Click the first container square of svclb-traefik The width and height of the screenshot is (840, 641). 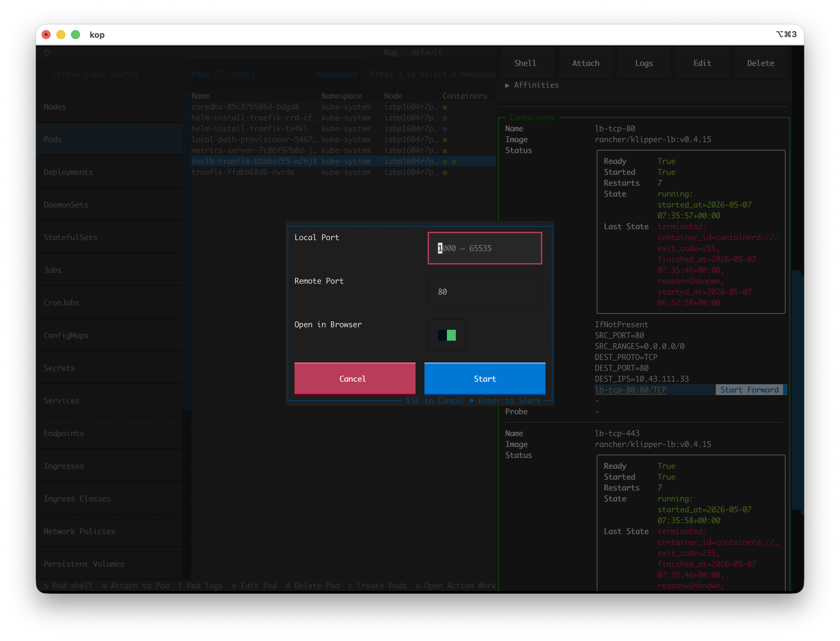coord(445,162)
